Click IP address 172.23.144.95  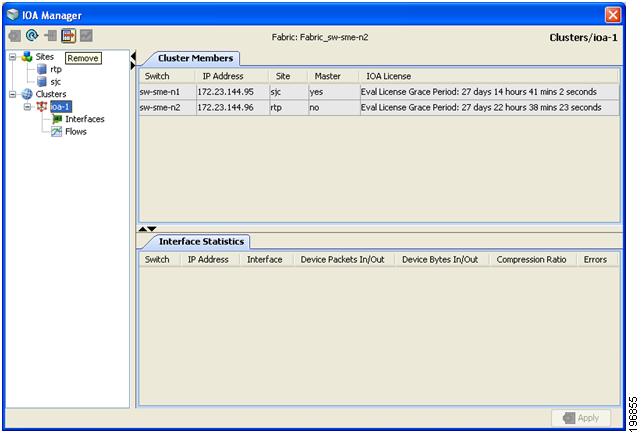[x=233, y=92]
